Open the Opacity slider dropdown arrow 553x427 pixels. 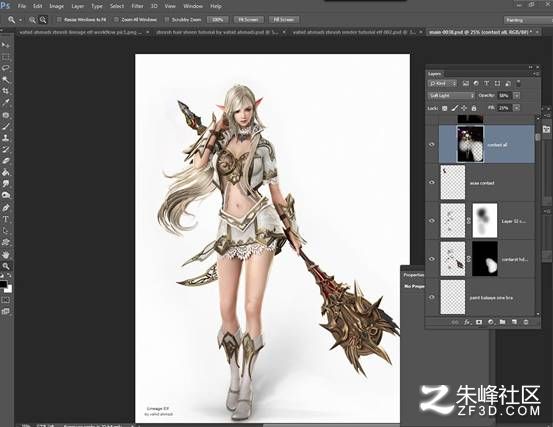(517, 96)
